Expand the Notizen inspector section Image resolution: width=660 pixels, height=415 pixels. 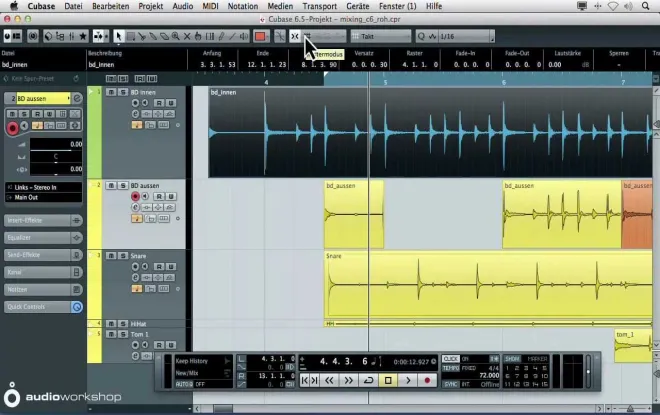(x=43, y=290)
